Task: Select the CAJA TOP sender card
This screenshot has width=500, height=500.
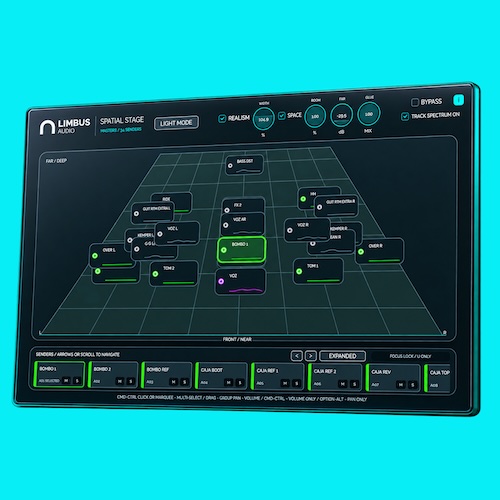Action: [x=437, y=379]
